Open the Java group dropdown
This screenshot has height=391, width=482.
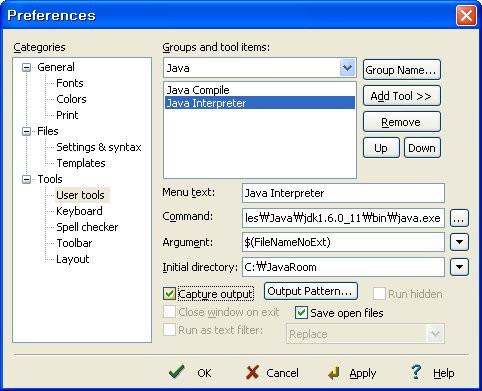[x=347, y=68]
